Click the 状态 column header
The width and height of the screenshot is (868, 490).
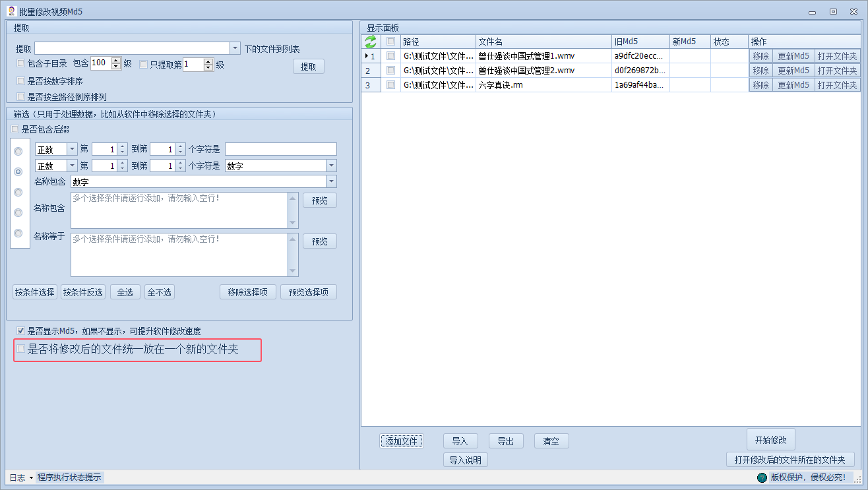729,42
